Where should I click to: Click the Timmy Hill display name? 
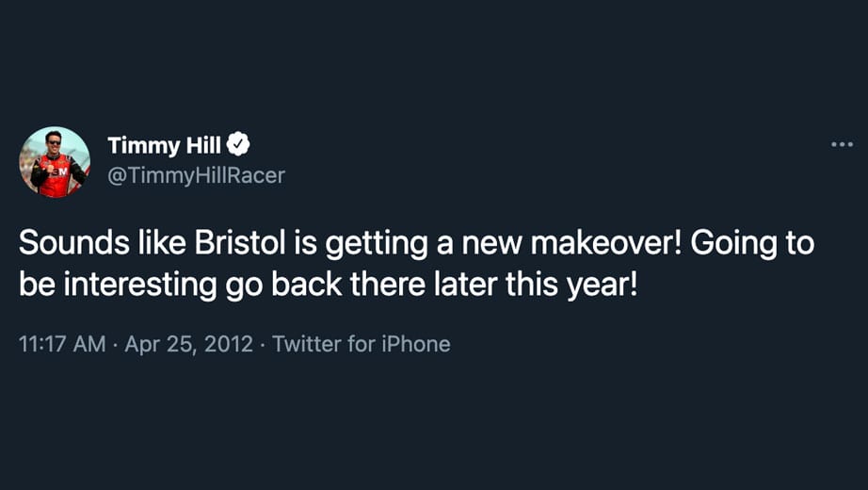pos(164,145)
